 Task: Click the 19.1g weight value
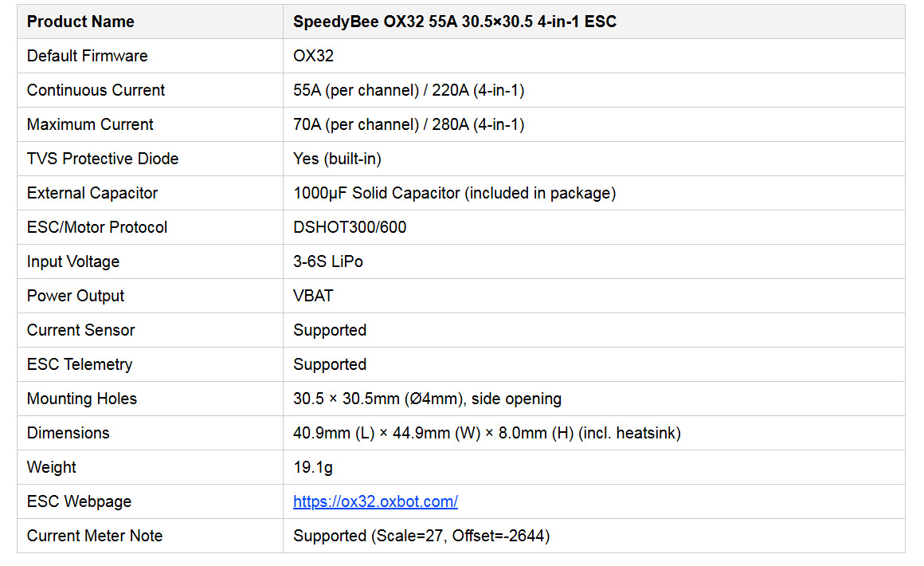[313, 467]
